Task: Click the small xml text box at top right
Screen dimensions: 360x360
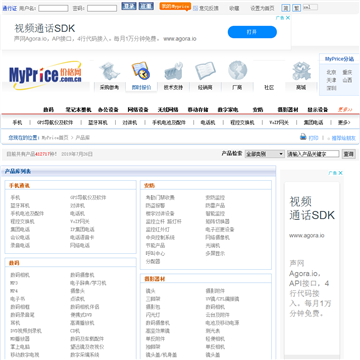Action: pyautogui.click(x=310, y=7)
